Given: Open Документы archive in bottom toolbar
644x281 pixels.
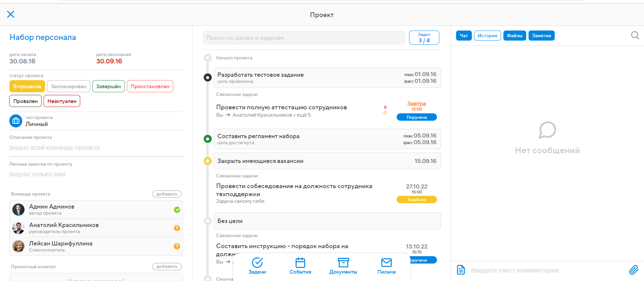Looking at the screenshot, I should tap(343, 266).
